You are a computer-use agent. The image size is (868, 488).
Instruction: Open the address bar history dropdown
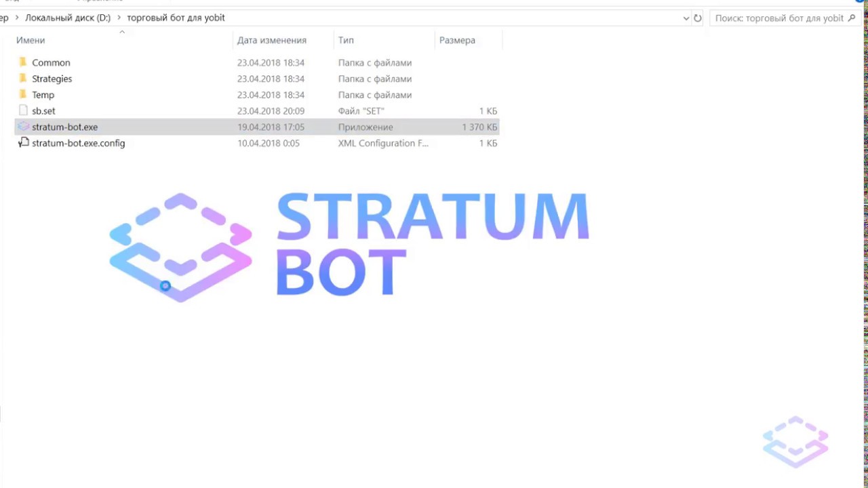click(686, 18)
